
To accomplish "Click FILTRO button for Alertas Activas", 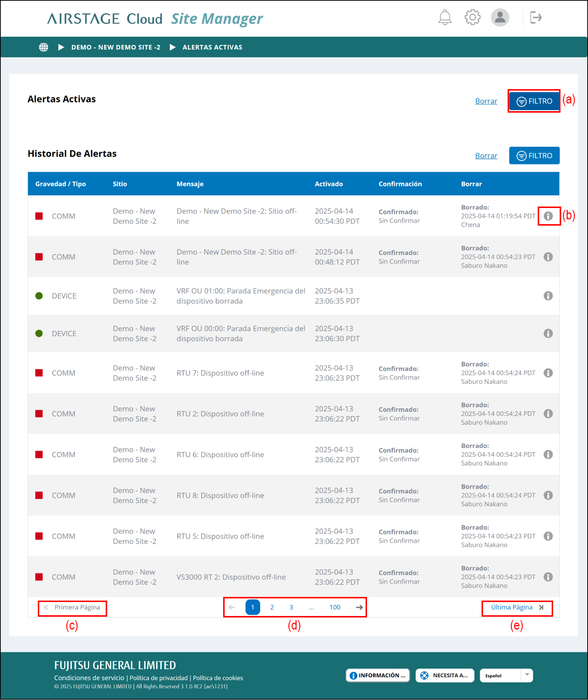I will point(534,101).
